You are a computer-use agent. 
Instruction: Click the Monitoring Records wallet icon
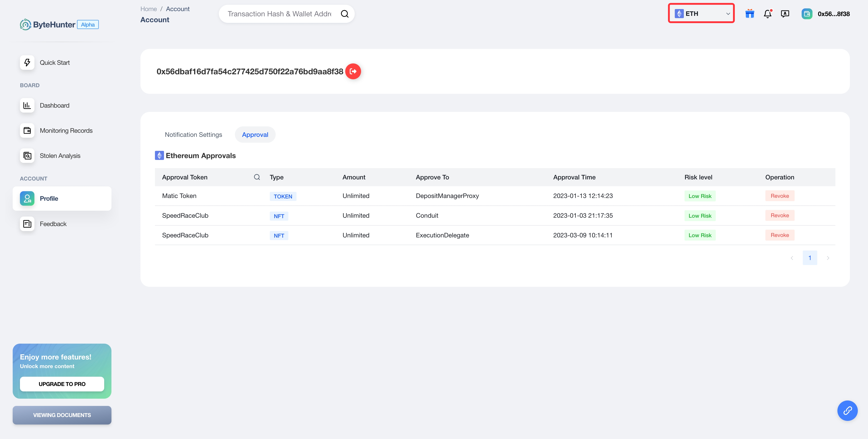click(x=27, y=131)
